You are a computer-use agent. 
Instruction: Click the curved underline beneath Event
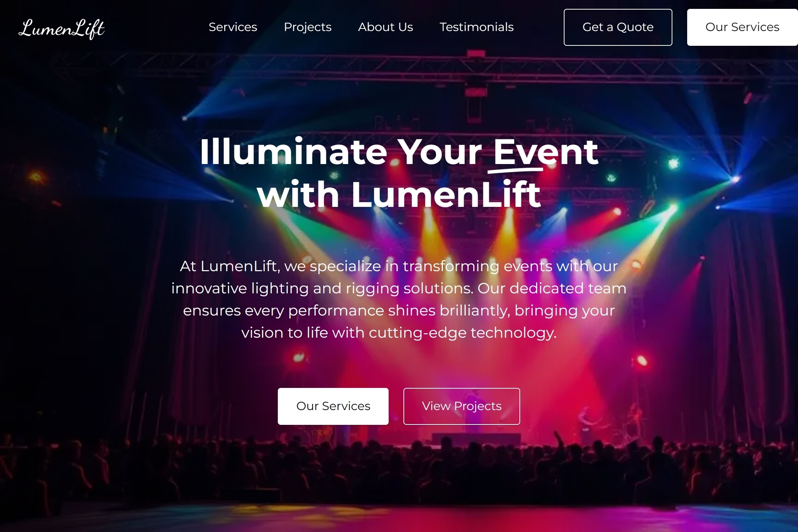pyautogui.click(x=515, y=170)
